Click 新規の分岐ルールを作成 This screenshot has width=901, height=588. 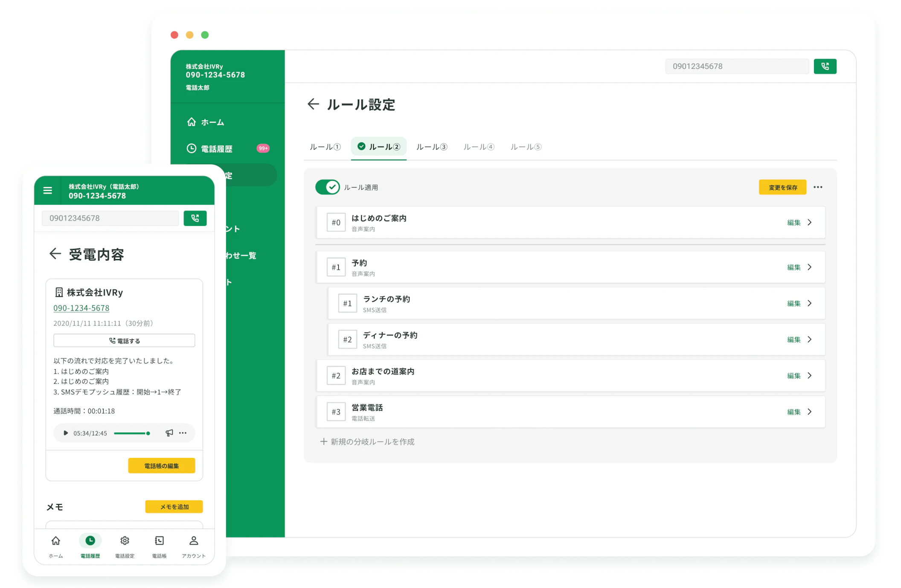coord(368,442)
